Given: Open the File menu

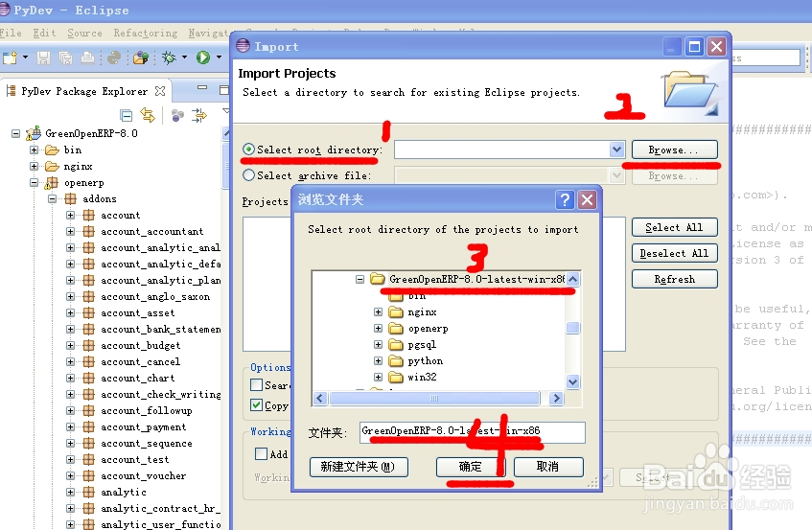Looking at the screenshot, I should [11, 34].
